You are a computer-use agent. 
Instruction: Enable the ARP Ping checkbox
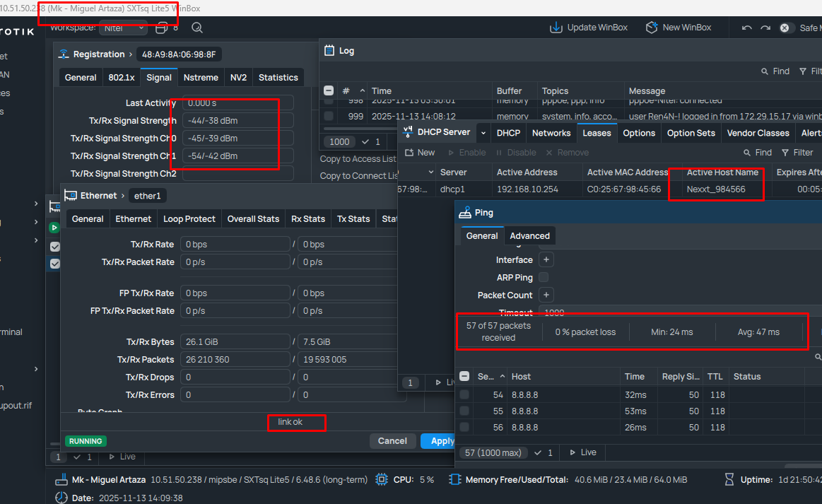pyautogui.click(x=544, y=278)
